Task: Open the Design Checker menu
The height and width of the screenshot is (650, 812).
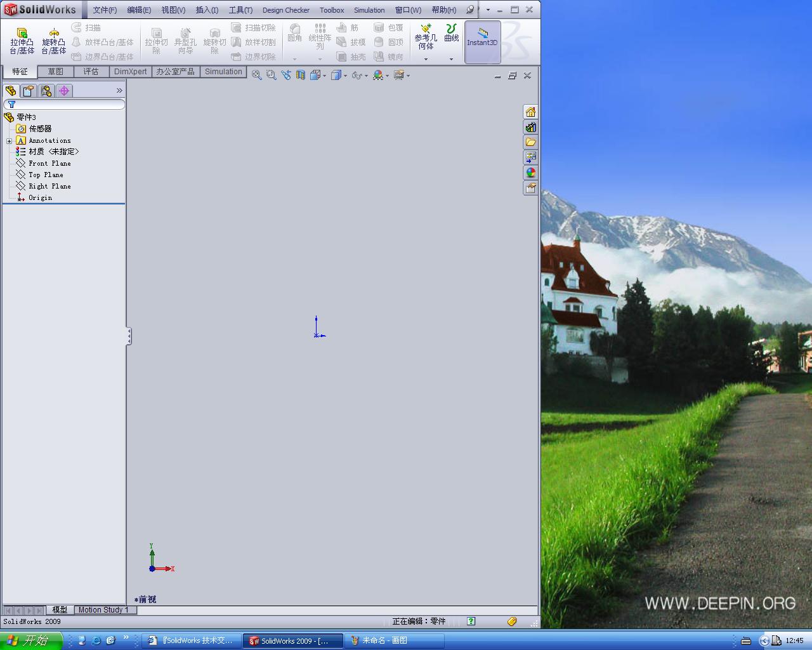Action: (x=286, y=10)
